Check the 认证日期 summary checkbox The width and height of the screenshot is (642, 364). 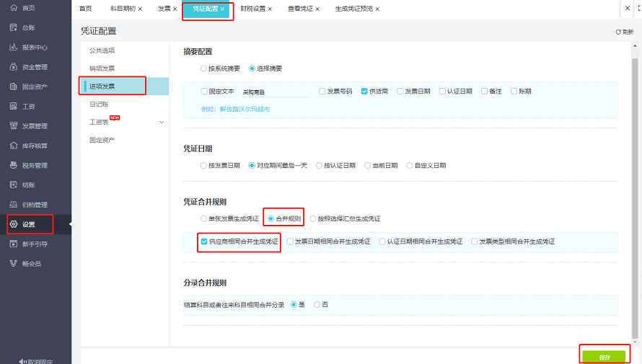coord(442,92)
